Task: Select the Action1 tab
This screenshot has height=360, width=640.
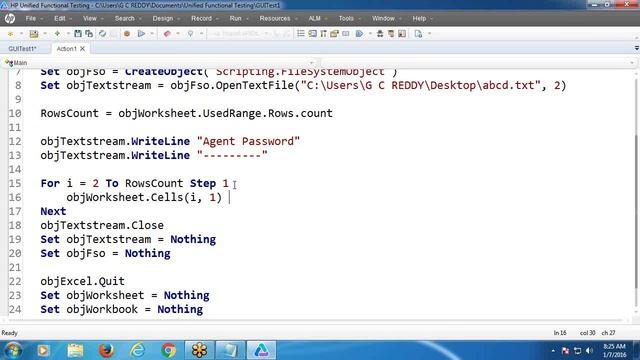Action: 66,49
